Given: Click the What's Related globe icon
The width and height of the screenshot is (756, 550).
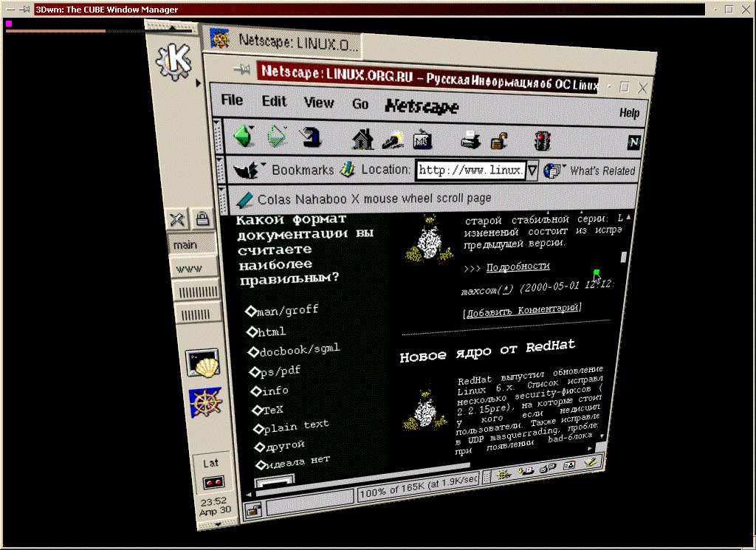Looking at the screenshot, I should click(552, 170).
